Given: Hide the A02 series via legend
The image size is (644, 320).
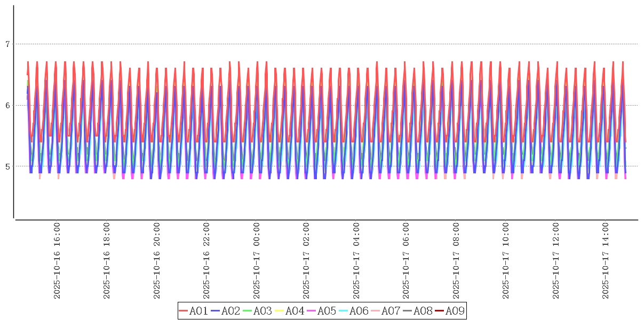Looking at the screenshot, I should (x=226, y=311).
